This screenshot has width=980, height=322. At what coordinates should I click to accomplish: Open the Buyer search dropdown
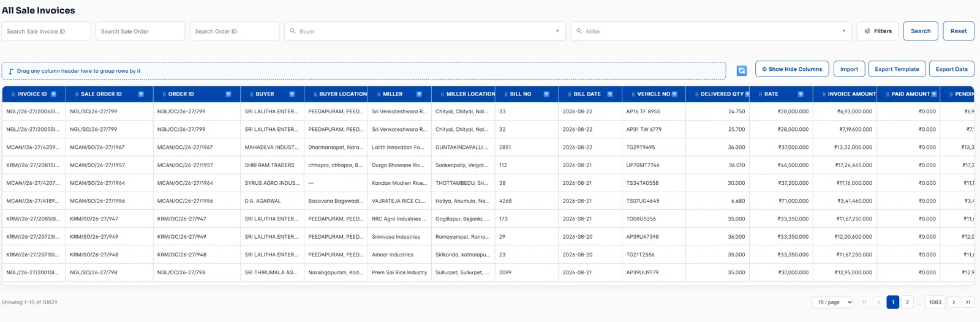coord(424,31)
